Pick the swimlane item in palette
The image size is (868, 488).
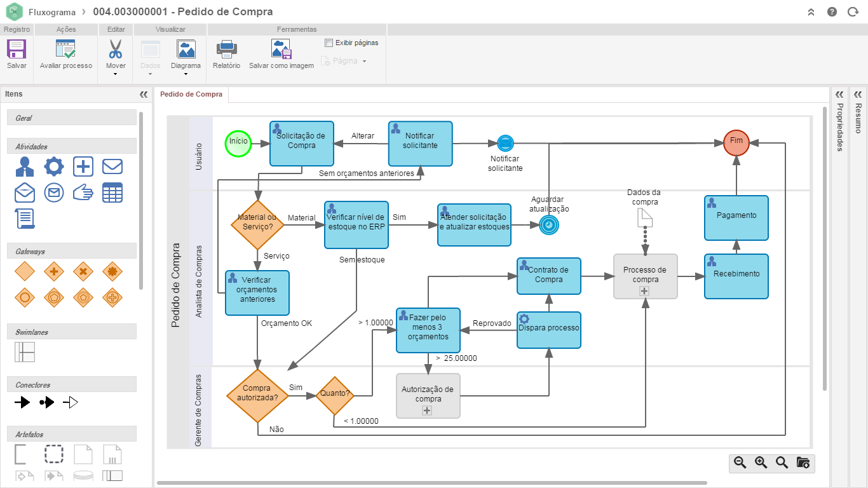(25, 352)
